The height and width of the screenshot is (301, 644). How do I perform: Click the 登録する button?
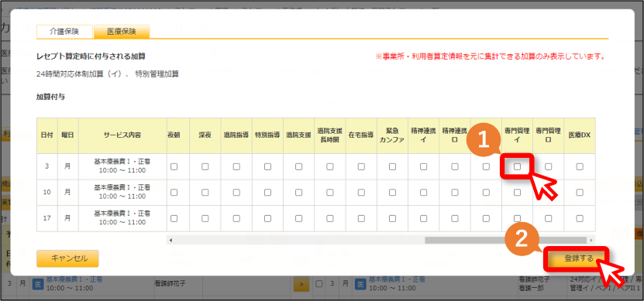575,258
